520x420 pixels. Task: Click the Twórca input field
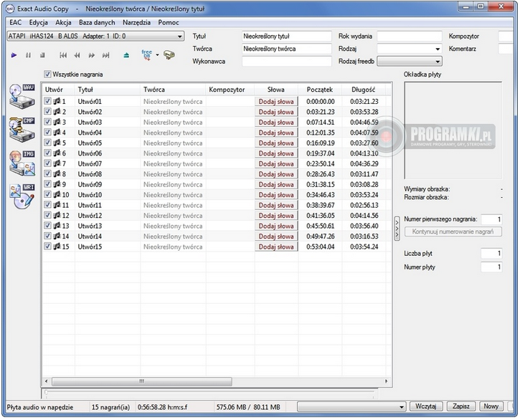pyautogui.click(x=286, y=49)
